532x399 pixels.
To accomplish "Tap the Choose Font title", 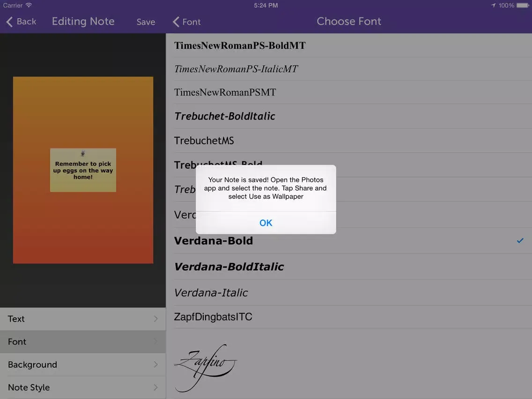I will [x=349, y=22].
